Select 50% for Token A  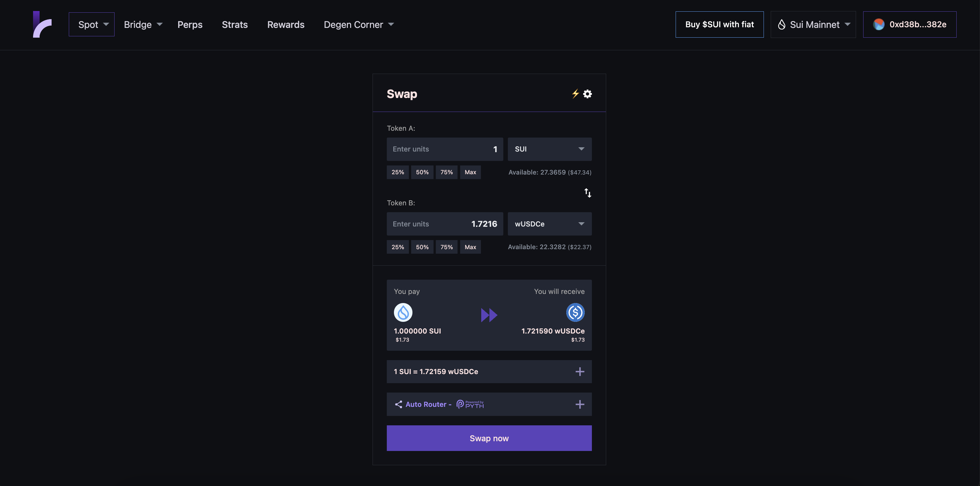coord(422,172)
